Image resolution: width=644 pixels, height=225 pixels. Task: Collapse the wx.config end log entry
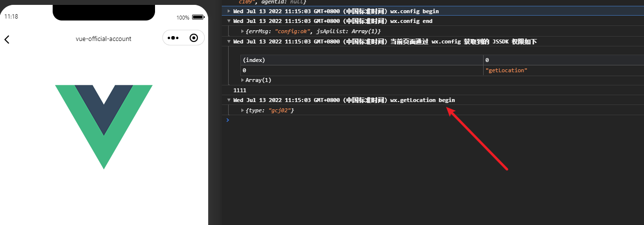tap(230, 21)
